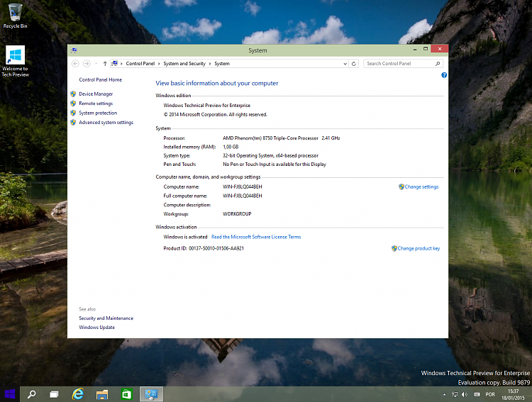Read the Microsoft Software License Terms

click(x=256, y=237)
